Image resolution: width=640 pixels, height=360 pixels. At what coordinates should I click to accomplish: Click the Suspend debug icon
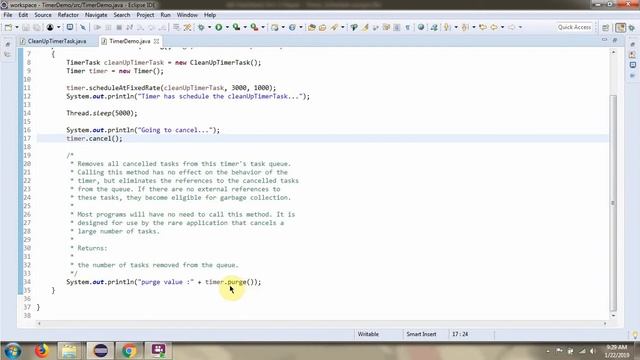[108, 27]
